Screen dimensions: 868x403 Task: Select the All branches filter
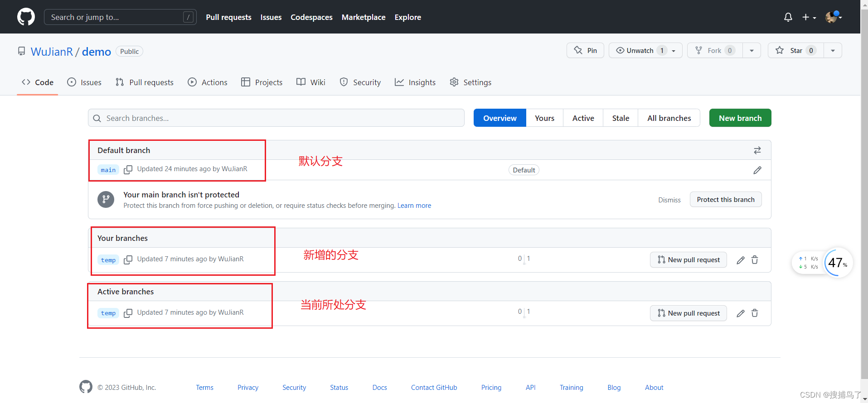[669, 118]
